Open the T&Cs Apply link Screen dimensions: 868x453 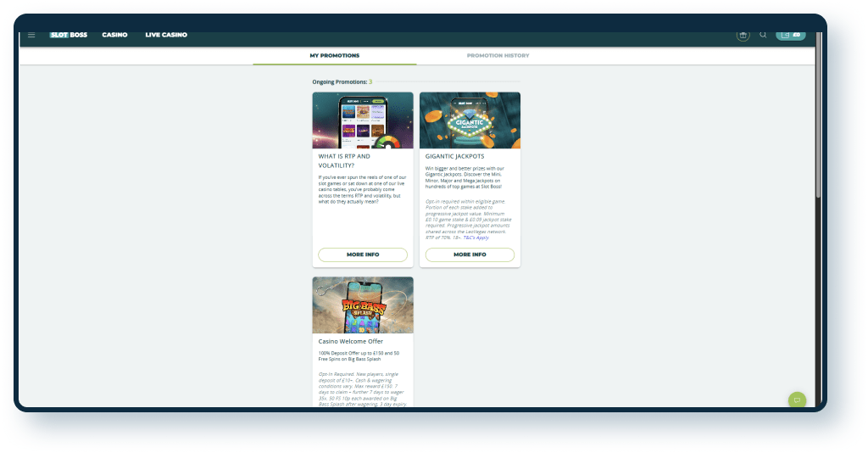pos(476,238)
